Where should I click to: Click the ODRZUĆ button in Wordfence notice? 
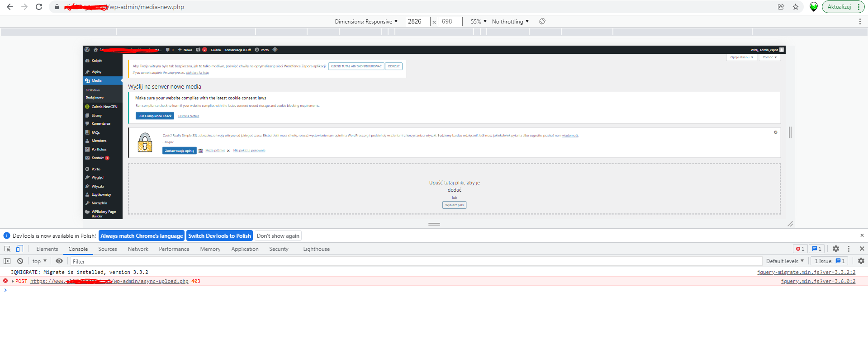pos(394,66)
